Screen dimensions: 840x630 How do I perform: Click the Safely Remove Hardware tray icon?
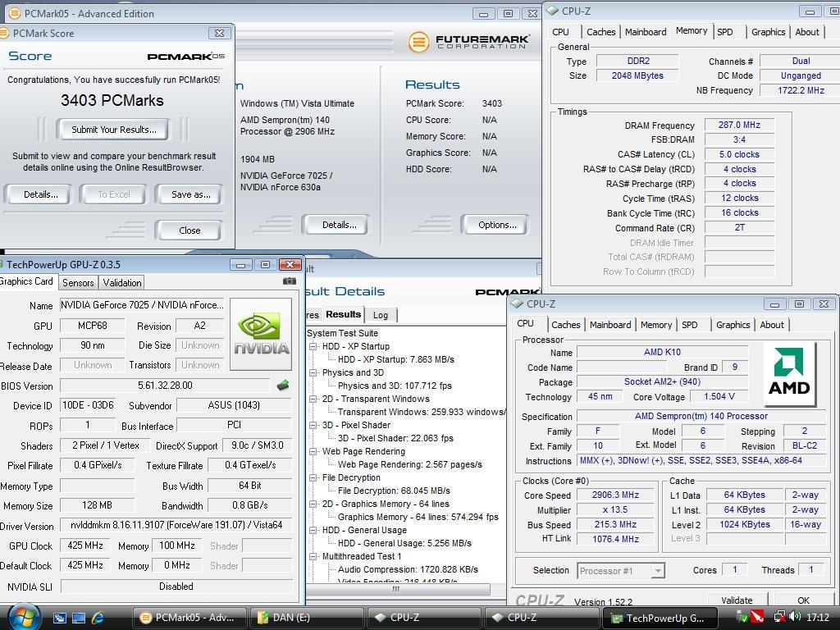click(x=742, y=617)
